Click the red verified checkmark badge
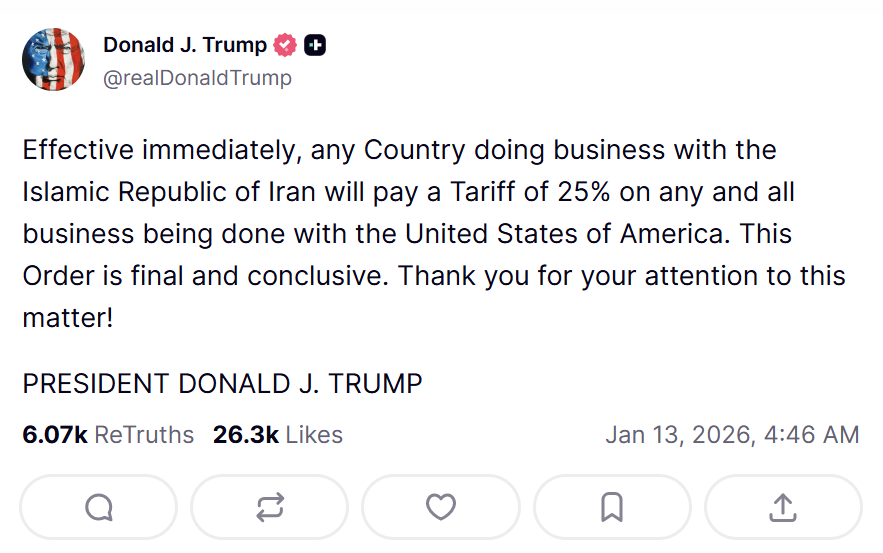Screen dimensions: 883x553 tap(285, 45)
